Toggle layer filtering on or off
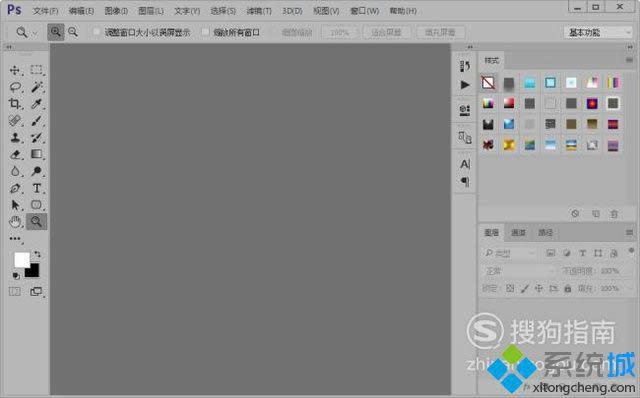Screen dimensions: 640x398 coord(631,250)
